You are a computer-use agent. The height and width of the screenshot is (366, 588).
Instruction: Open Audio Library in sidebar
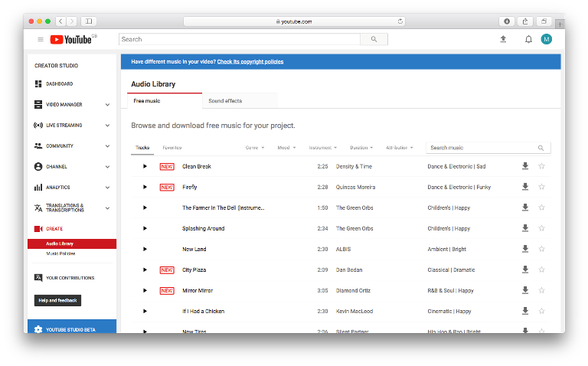(x=72, y=243)
